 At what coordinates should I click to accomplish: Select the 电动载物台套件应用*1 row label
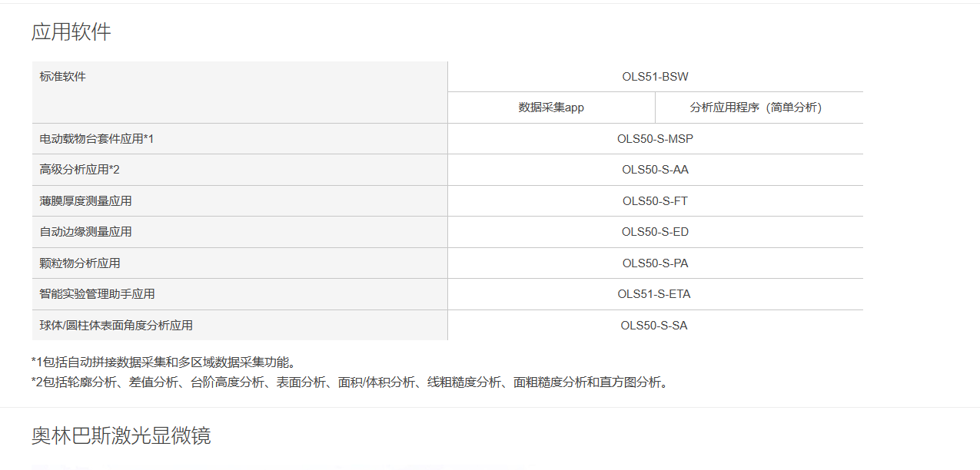97,139
